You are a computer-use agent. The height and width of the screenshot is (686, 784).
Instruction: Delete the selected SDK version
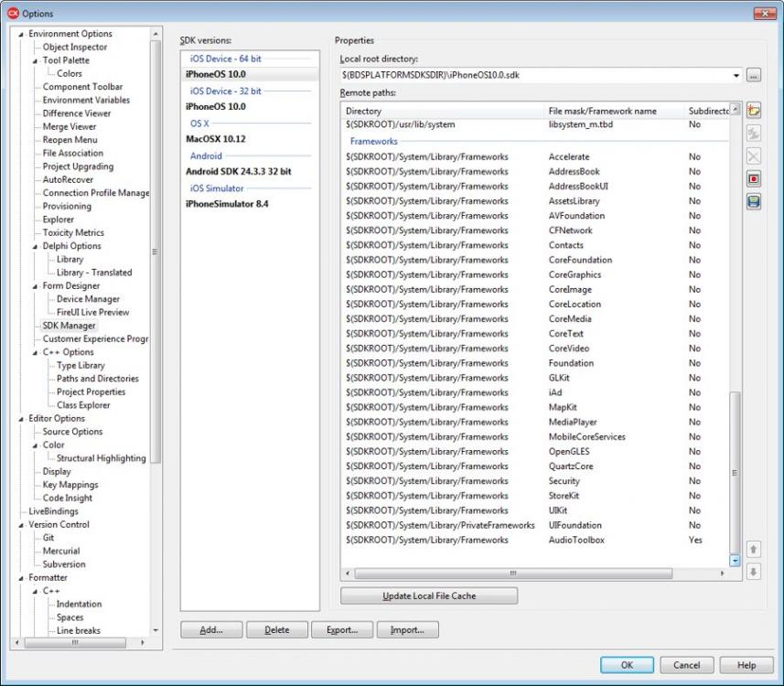[277, 630]
